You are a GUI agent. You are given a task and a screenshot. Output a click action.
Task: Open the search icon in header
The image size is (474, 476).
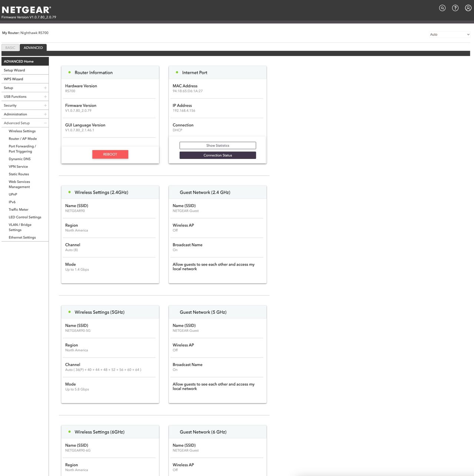point(442,8)
